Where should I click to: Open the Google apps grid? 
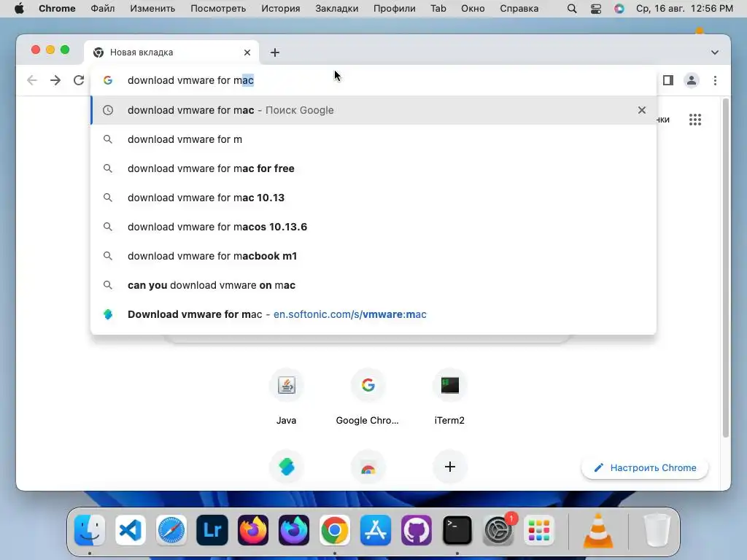[x=695, y=120]
